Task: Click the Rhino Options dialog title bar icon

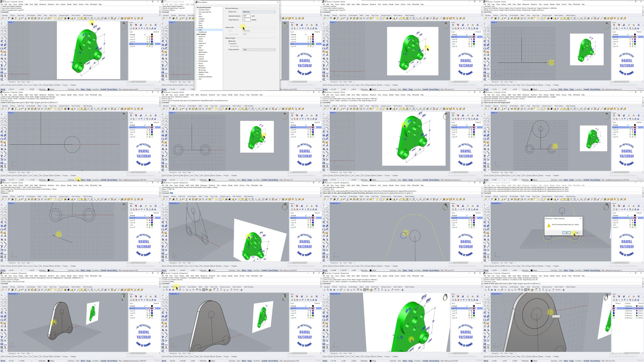Action: pyautogui.click(x=196, y=2)
